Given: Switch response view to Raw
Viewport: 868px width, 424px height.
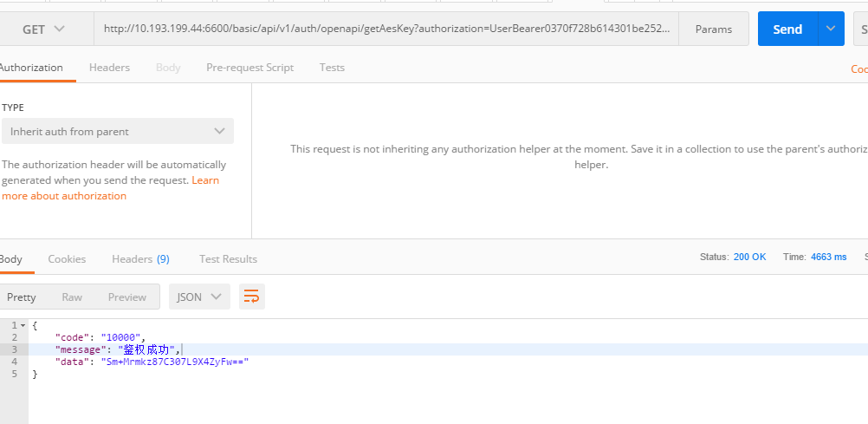Looking at the screenshot, I should [x=72, y=297].
